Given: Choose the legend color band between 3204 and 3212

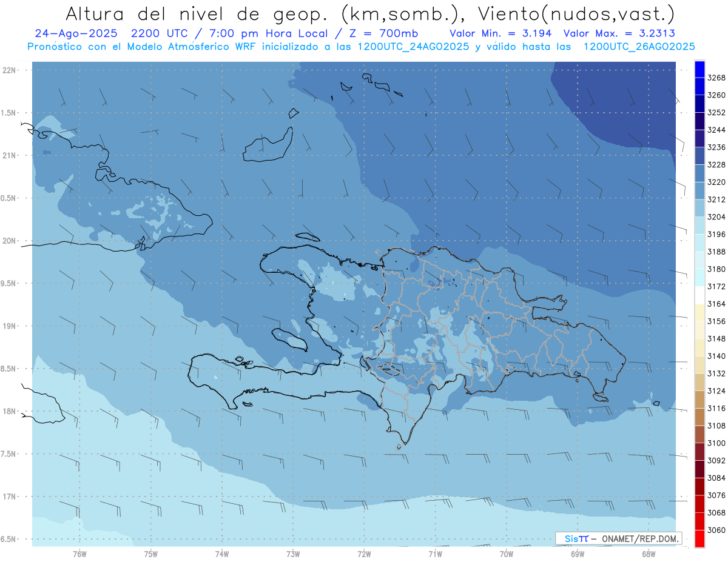Looking at the screenshot, I should (699, 208).
